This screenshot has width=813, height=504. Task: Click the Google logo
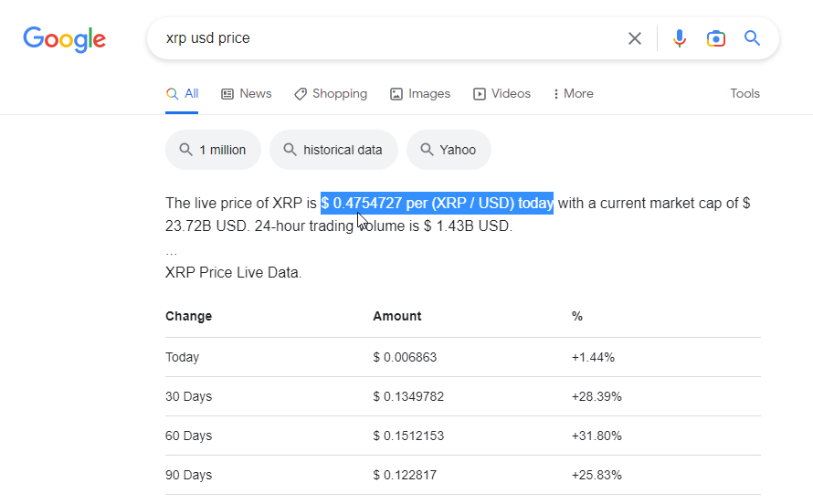(64, 38)
